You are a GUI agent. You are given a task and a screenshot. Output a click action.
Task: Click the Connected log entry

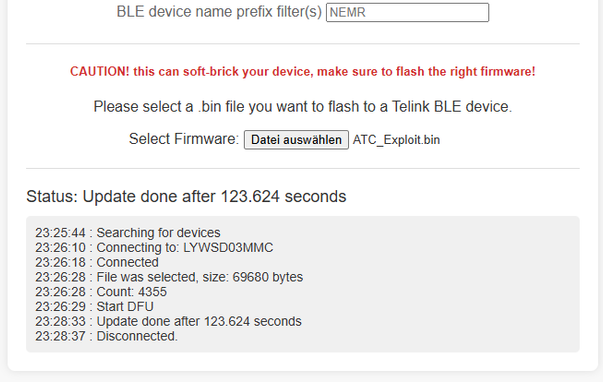click(x=97, y=262)
